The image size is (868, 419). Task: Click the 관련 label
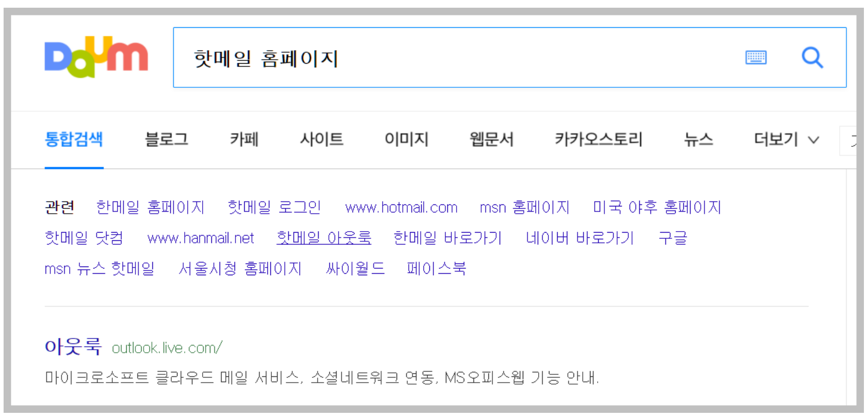tap(60, 207)
